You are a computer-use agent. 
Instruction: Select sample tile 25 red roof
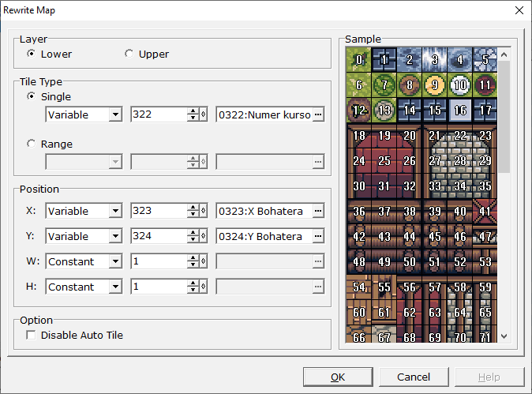[384, 161]
